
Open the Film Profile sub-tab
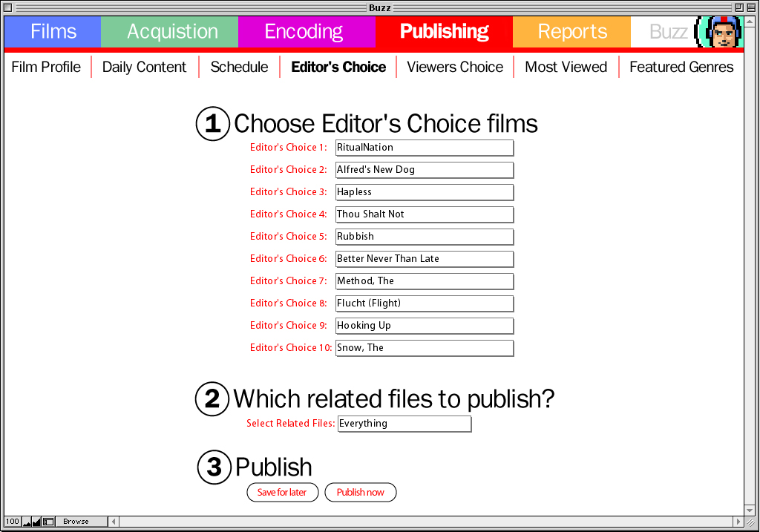point(46,67)
